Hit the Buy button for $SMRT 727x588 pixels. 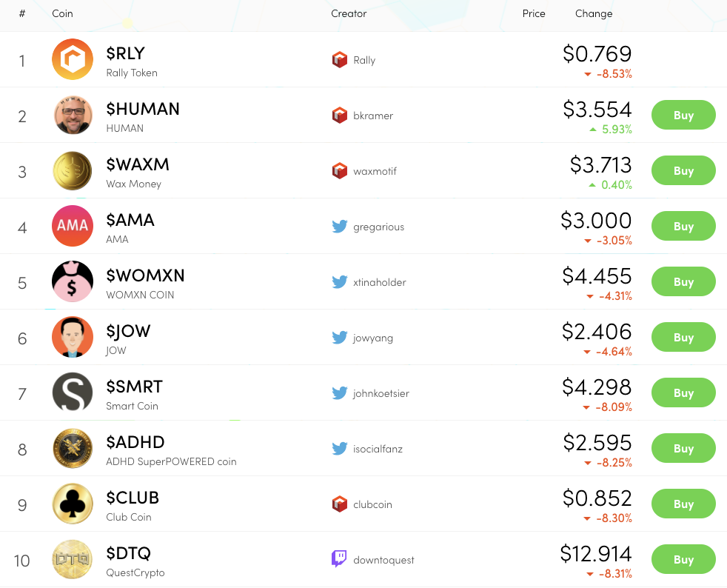(683, 393)
